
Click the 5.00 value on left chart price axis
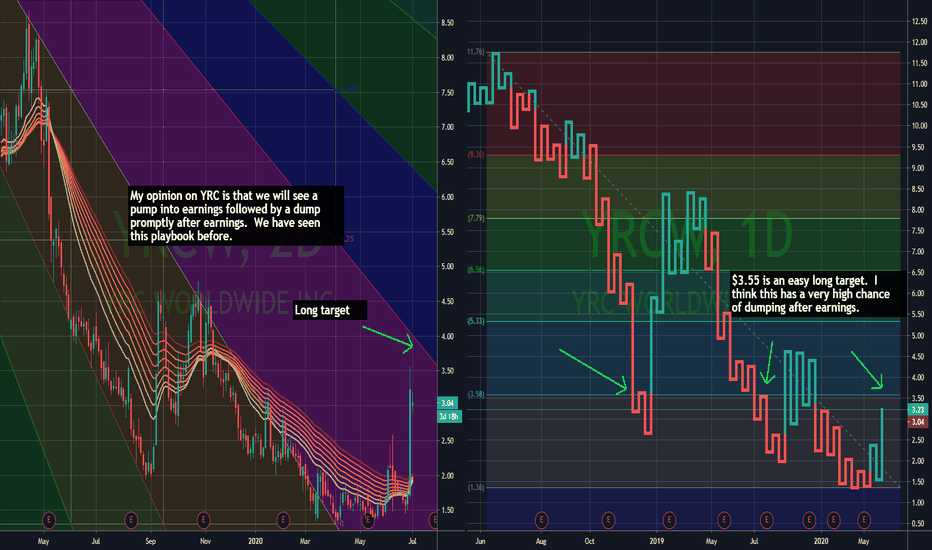tap(447, 266)
